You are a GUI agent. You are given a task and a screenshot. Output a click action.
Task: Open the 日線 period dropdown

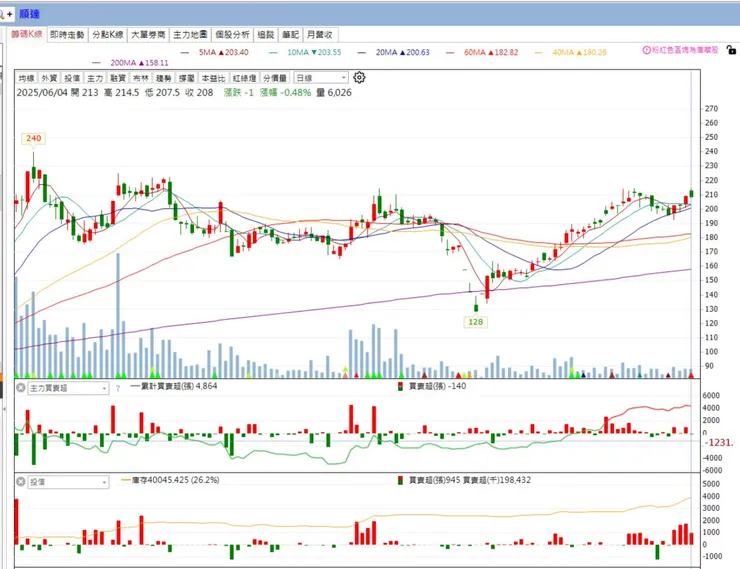coord(321,77)
